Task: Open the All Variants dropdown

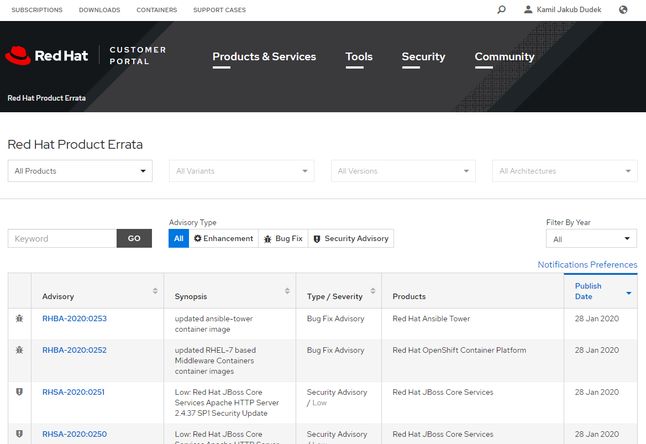Action: click(x=242, y=171)
